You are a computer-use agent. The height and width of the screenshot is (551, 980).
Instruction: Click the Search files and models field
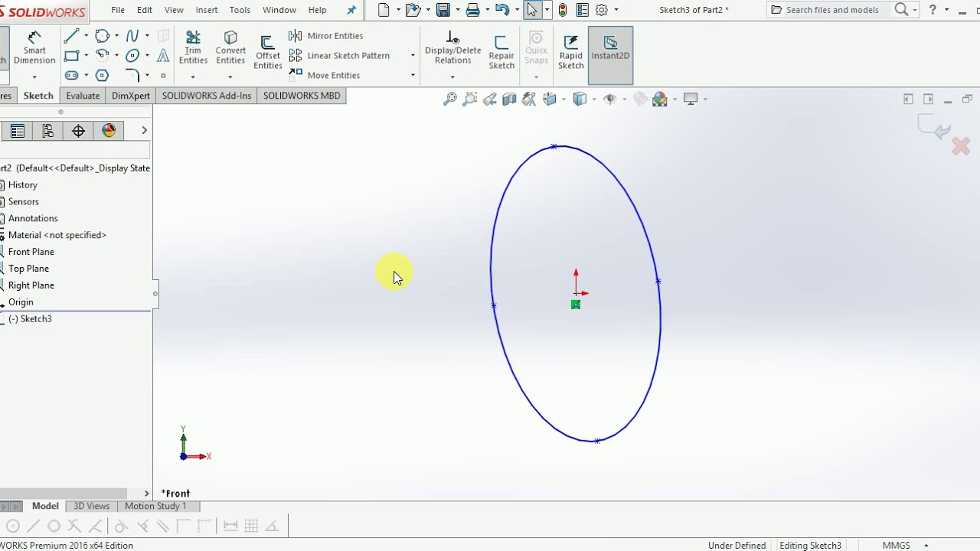click(x=831, y=10)
